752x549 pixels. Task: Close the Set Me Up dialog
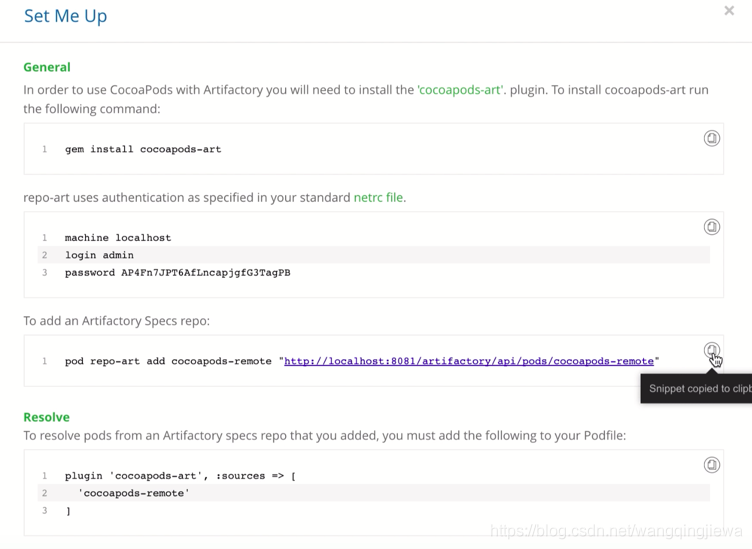coord(729,11)
